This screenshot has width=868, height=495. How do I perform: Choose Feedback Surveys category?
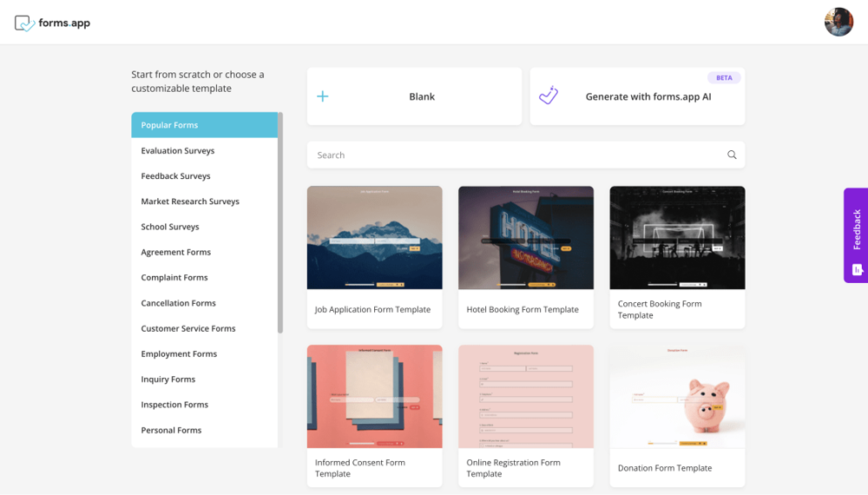point(176,176)
